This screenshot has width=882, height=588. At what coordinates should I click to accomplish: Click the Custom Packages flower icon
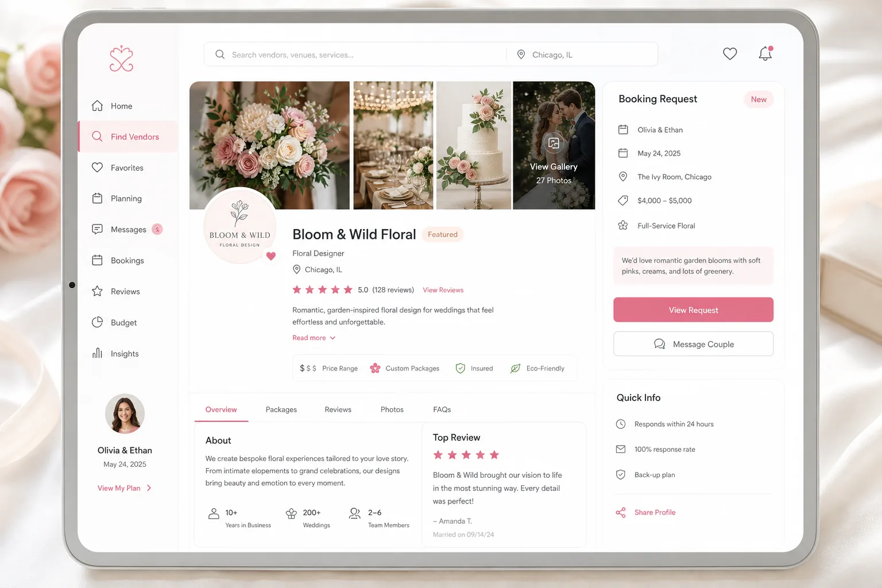click(x=375, y=368)
